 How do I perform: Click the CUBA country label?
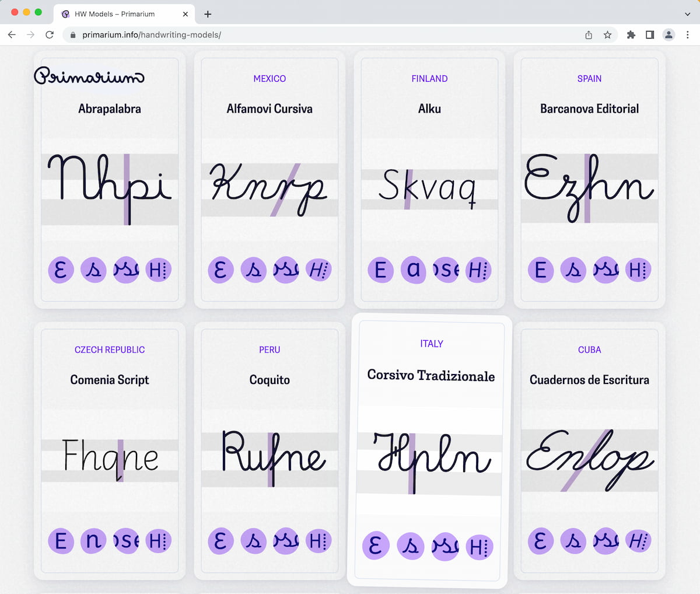[589, 350]
